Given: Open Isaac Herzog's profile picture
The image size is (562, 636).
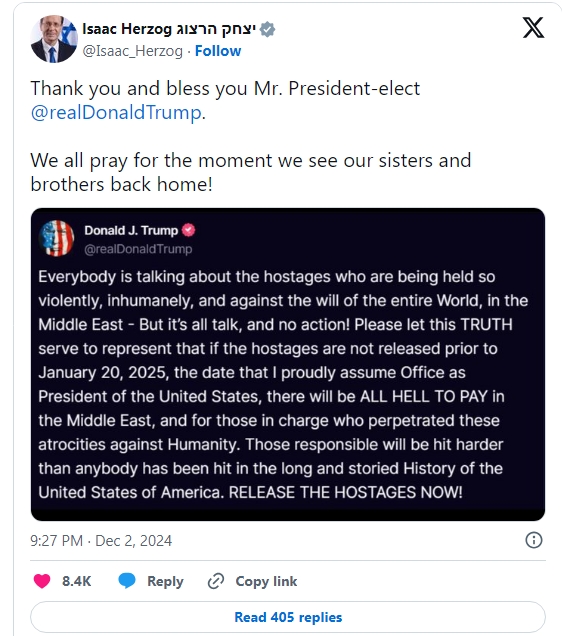Looking at the screenshot, I should coord(54,39).
